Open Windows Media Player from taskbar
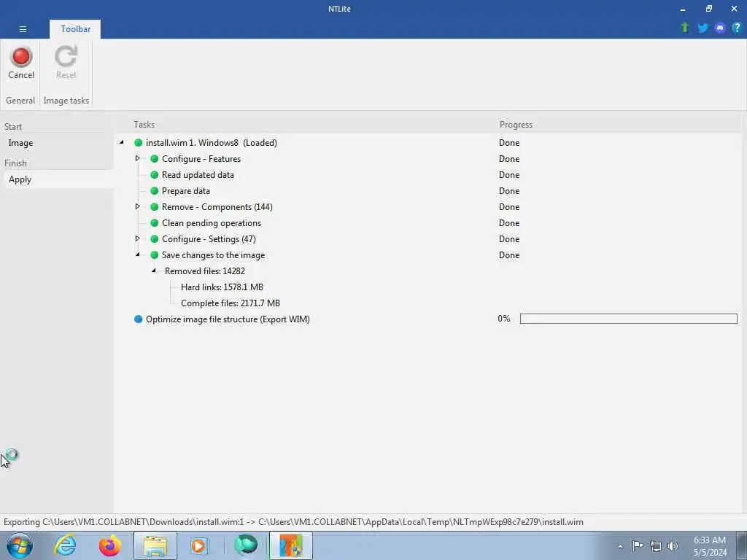 pyautogui.click(x=199, y=545)
